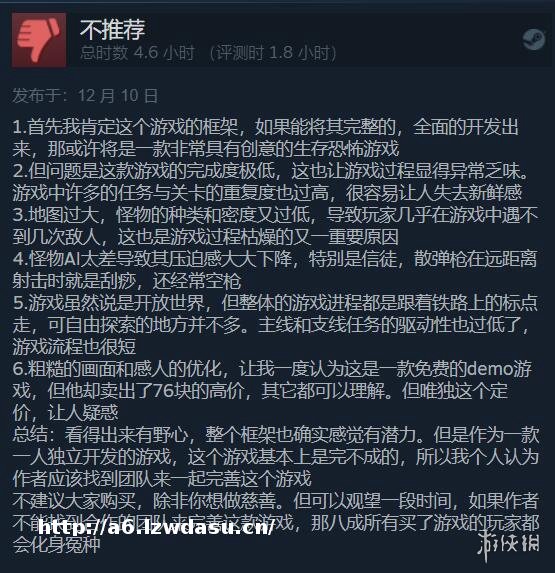
Task: Open the 不推荐 review title
Action: click(113, 29)
